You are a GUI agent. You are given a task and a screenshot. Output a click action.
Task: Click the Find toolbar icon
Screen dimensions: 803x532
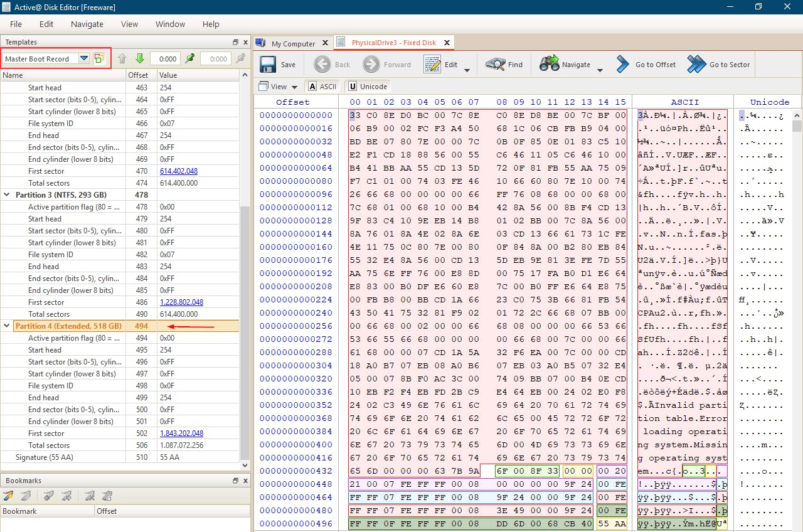coord(496,64)
